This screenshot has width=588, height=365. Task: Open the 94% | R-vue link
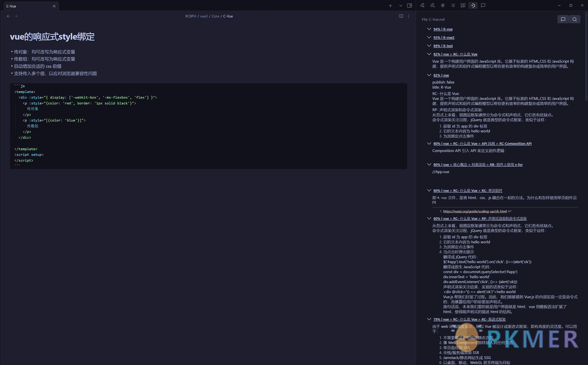tap(443, 29)
